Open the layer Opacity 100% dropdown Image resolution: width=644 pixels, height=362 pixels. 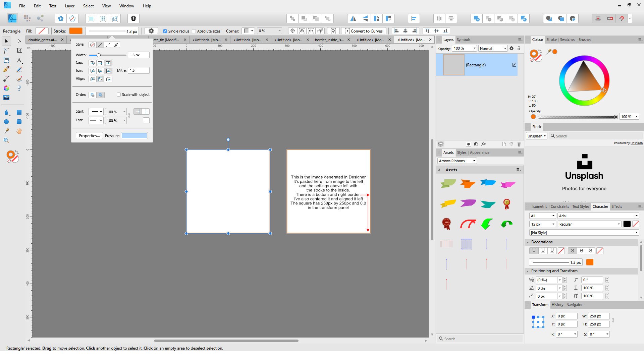[465, 49]
